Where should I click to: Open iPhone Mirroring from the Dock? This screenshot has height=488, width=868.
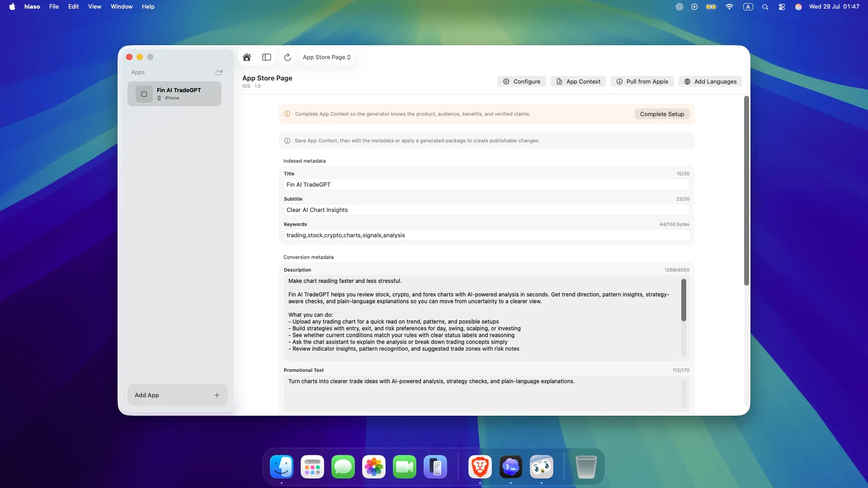[435, 467]
